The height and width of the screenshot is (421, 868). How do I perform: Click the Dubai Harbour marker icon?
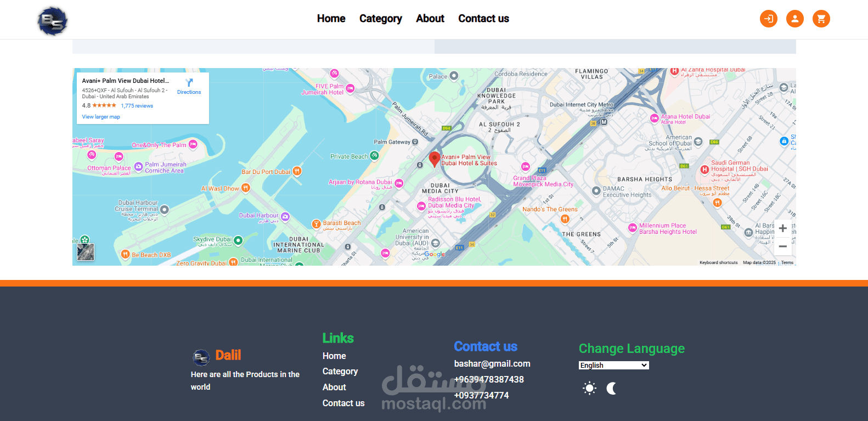click(285, 217)
